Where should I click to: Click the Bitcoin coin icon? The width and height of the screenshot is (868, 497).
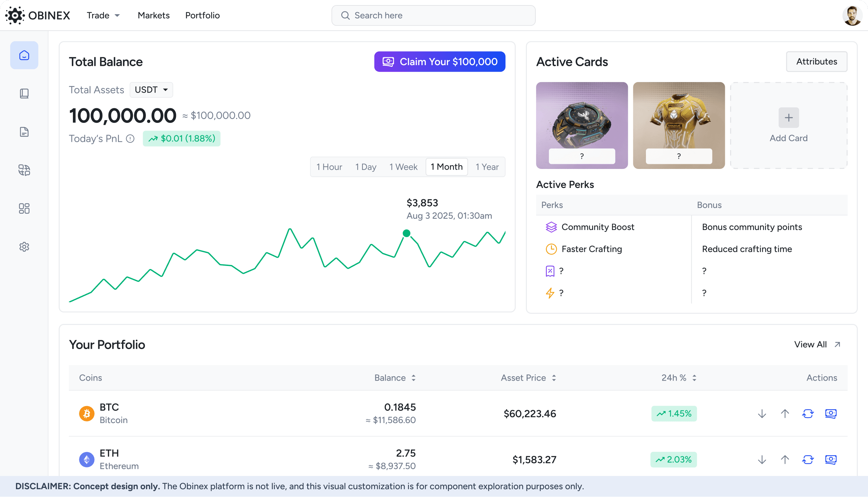(86, 414)
